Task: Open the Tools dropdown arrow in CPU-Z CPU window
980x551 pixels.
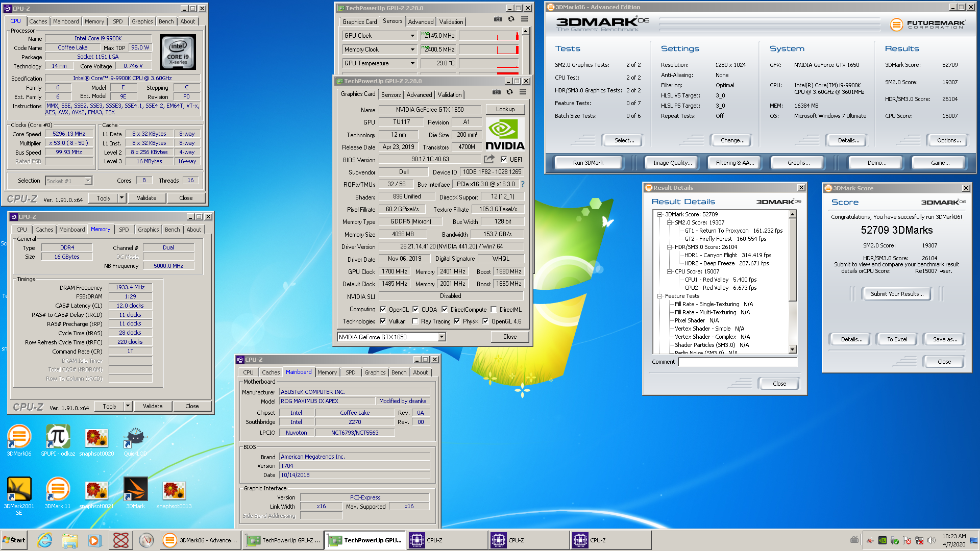Action: point(121,198)
